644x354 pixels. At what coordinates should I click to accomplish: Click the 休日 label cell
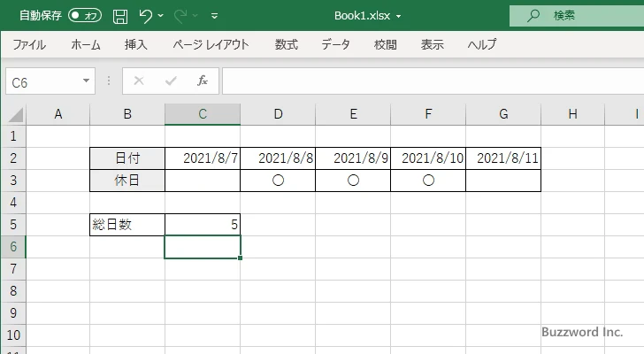(127, 181)
